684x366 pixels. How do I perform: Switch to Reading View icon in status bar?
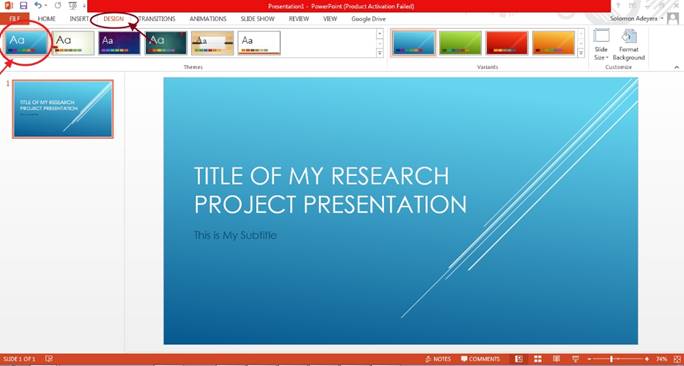point(557,359)
